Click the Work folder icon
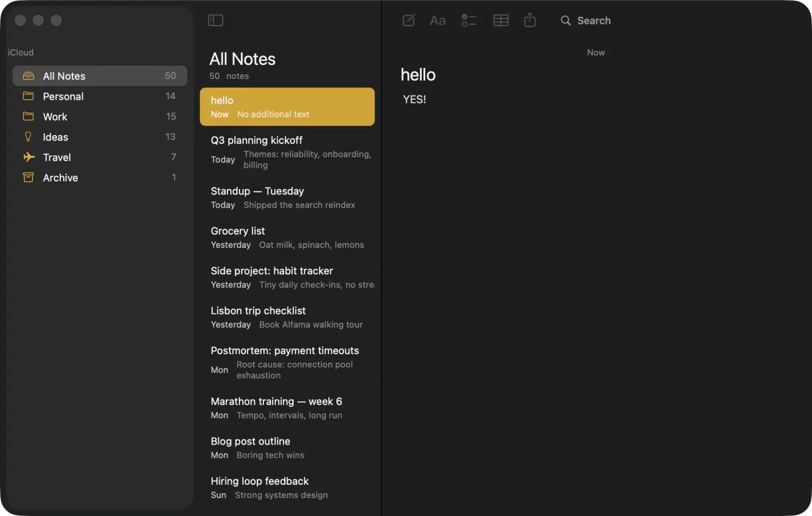 pos(28,117)
